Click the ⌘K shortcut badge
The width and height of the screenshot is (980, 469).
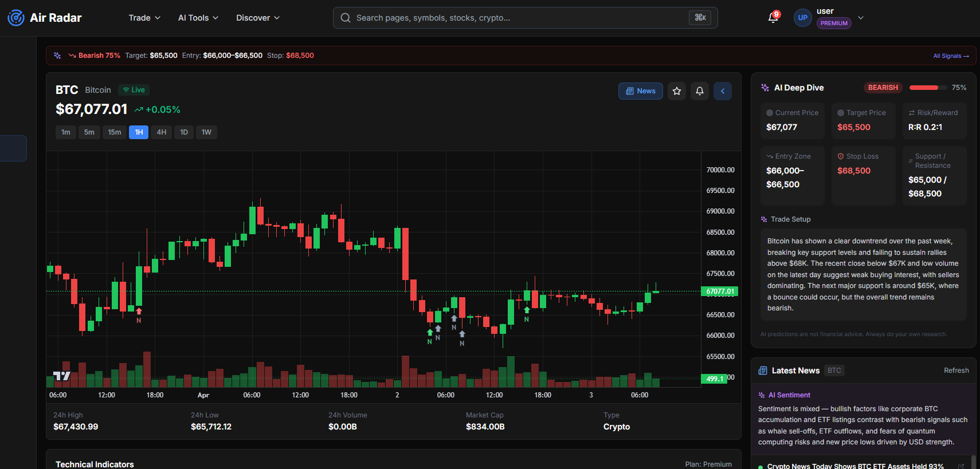pos(700,18)
